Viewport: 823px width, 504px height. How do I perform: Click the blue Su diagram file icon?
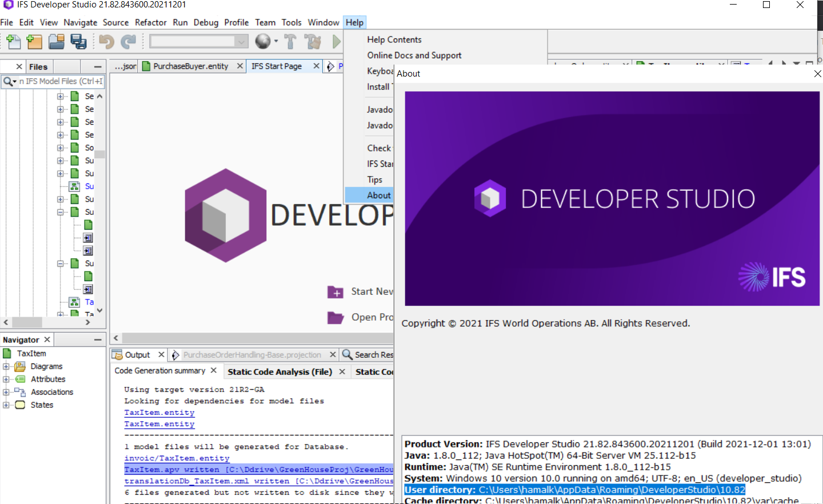click(x=74, y=186)
